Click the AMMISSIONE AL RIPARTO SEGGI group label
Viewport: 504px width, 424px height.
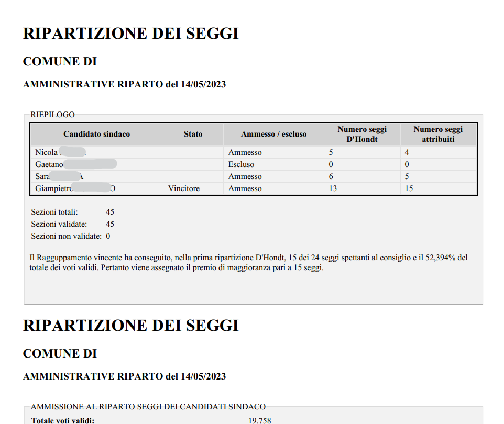click(148, 407)
